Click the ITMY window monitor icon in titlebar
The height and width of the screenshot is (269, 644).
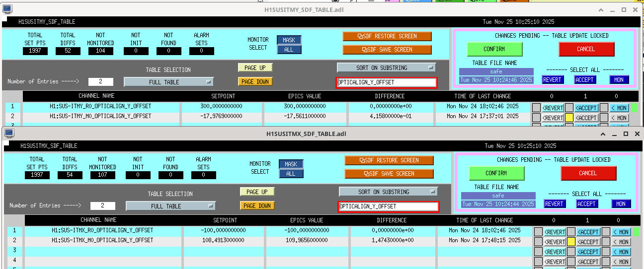coord(7,9)
